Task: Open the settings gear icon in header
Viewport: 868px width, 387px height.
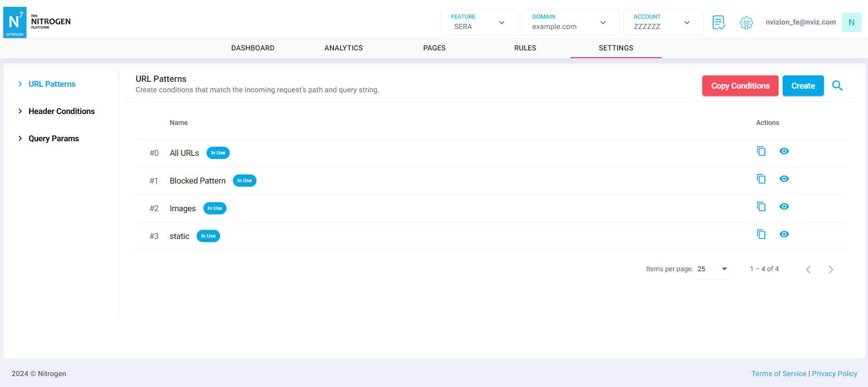Action: point(746,22)
